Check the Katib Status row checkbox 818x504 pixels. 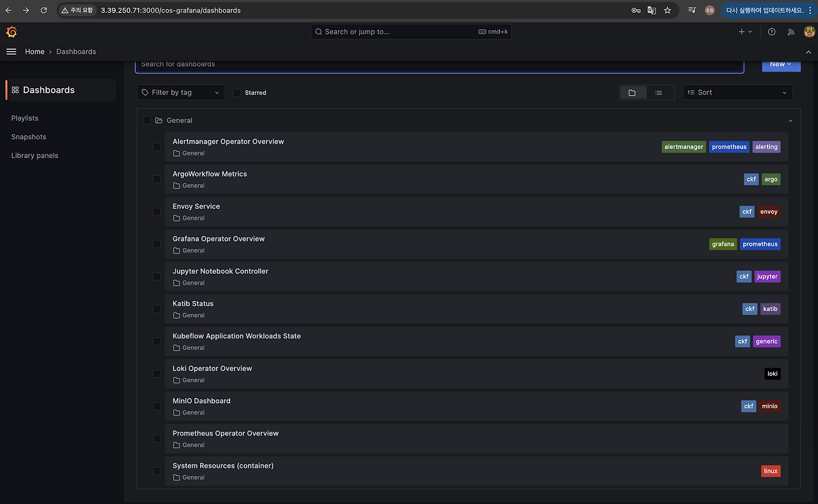pyautogui.click(x=157, y=309)
